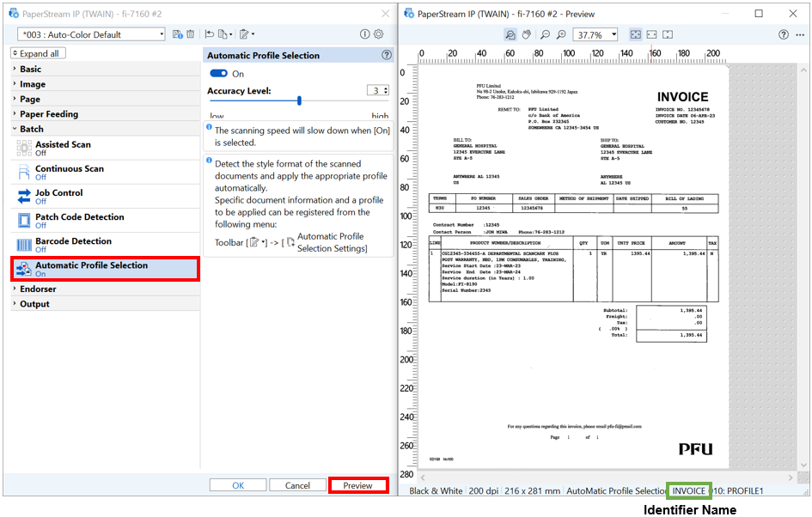812x517 pixels.
Task: Click the copy/backup profile icon
Action: 223,34
